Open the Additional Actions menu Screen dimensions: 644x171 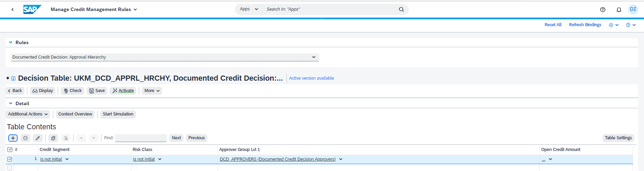(x=28, y=114)
